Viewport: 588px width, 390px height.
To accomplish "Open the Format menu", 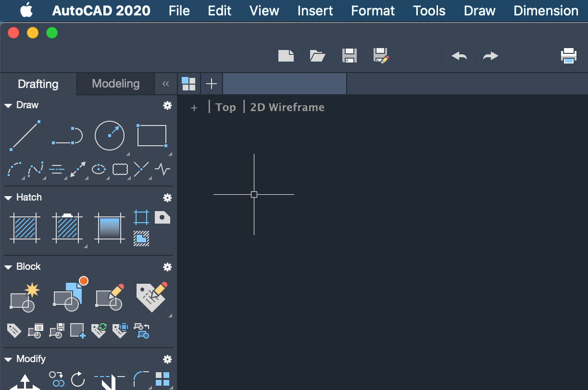I will [373, 11].
